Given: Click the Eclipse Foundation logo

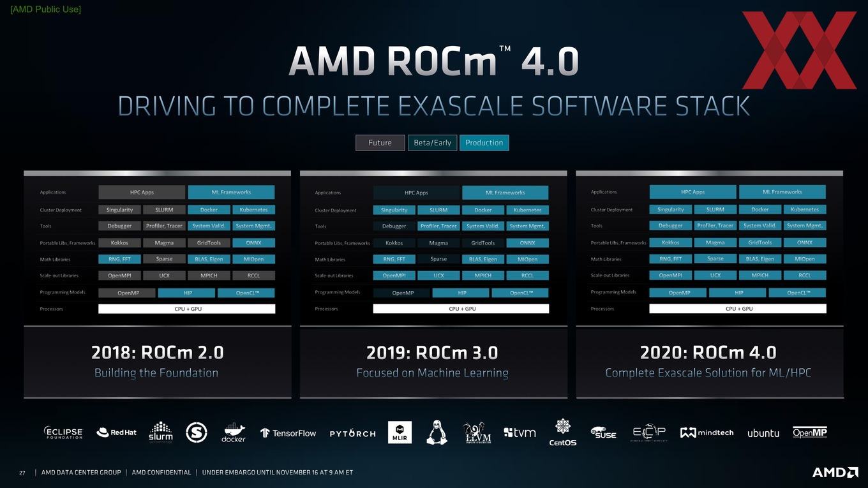Looking at the screenshot, I should coord(63,433).
